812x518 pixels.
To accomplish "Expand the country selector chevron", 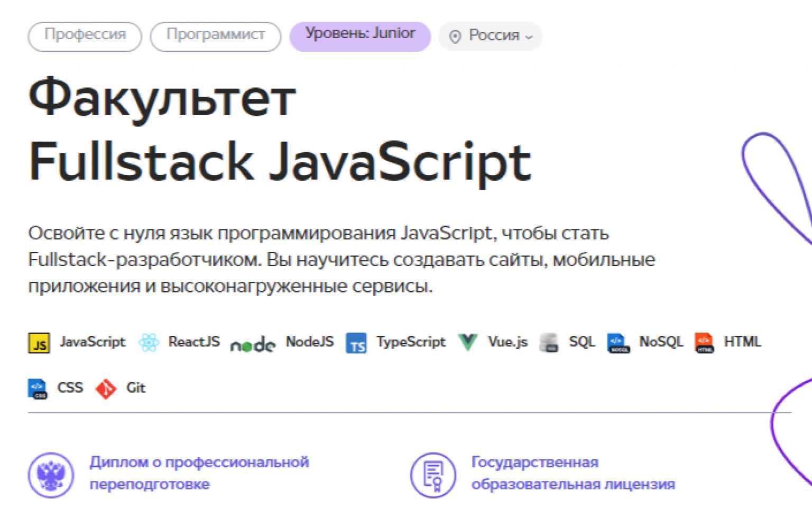I will [529, 37].
